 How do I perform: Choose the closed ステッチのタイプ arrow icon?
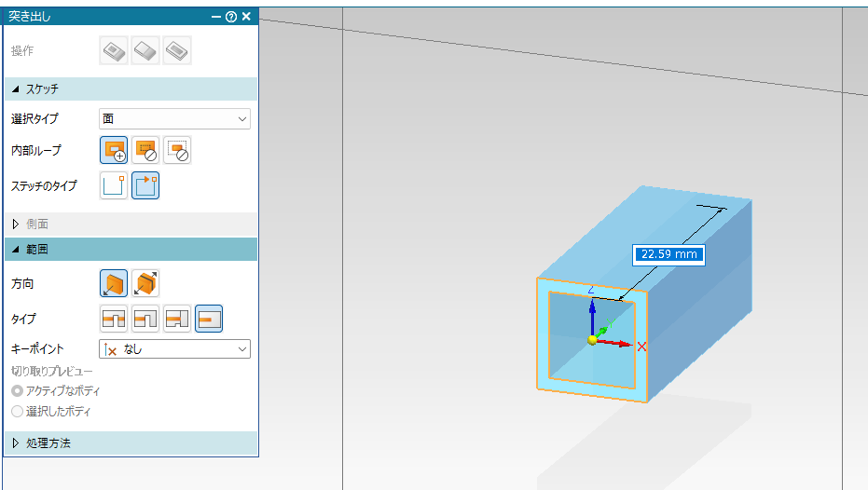[x=145, y=185]
